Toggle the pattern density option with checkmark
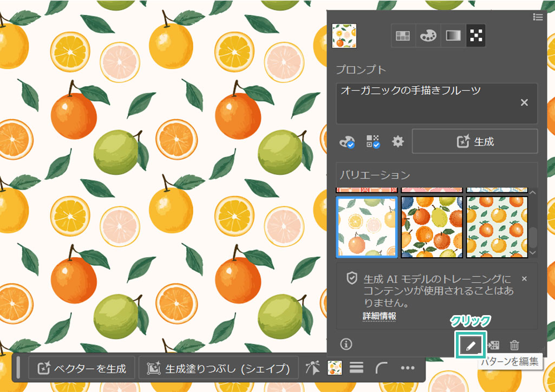Image resolution: width=555 pixels, height=392 pixels. click(x=373, y=142)
